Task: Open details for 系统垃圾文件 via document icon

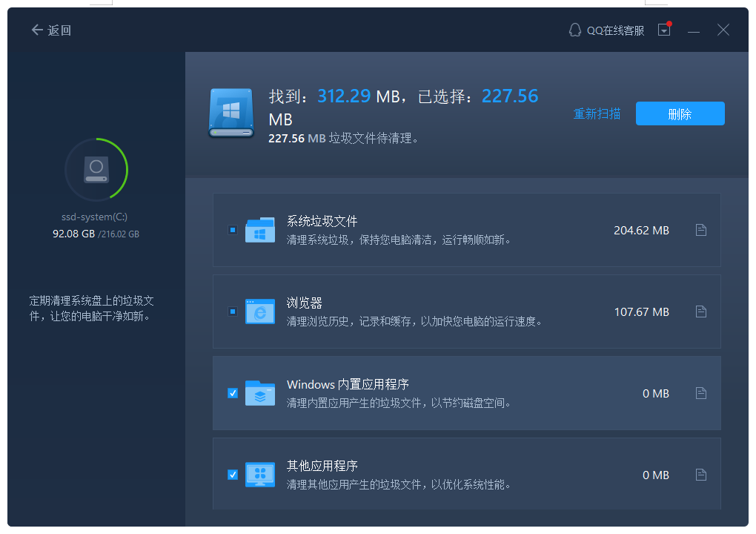Action: coord(700,230)
